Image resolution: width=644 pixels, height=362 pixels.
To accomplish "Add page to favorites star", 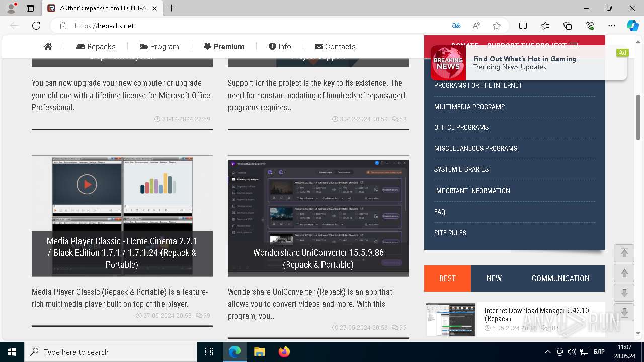I will pyautogui.click(x=497, y=26).
